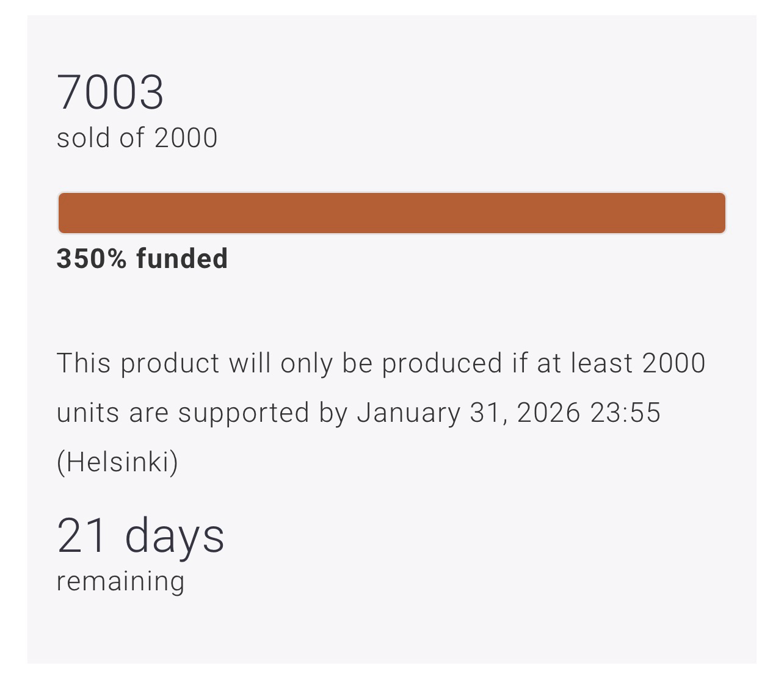Select the "350%" percentage figure
Screen dimensions: 784x677
tap(91, 258)
